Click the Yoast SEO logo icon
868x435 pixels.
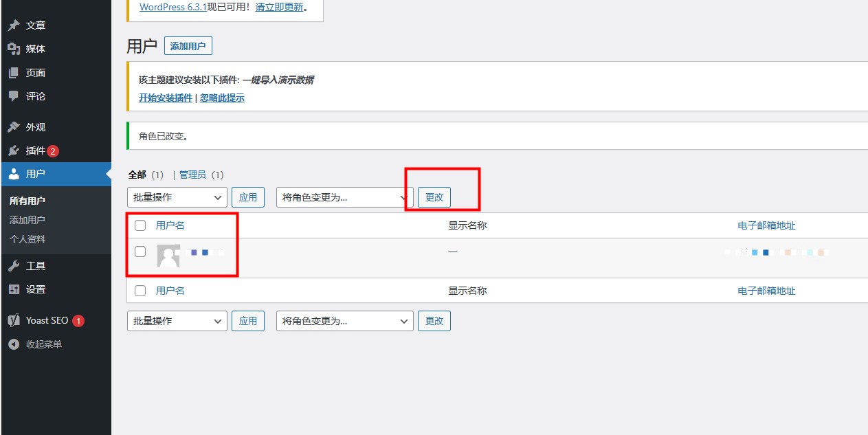coord(14,320)
